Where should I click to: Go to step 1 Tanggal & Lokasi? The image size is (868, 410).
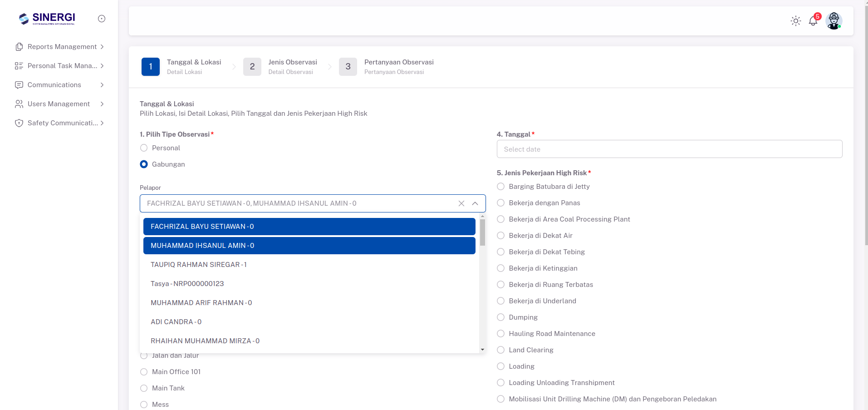(181, 67)
